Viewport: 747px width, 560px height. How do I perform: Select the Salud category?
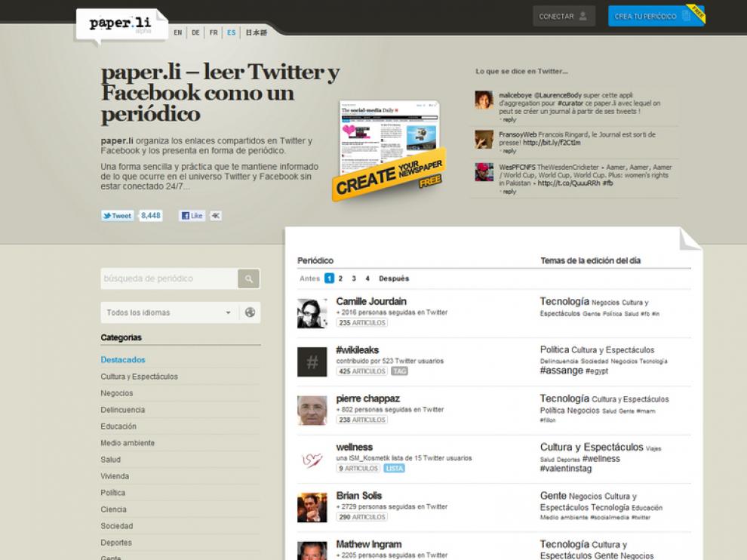pyautogui.click(x=110, y=460)
